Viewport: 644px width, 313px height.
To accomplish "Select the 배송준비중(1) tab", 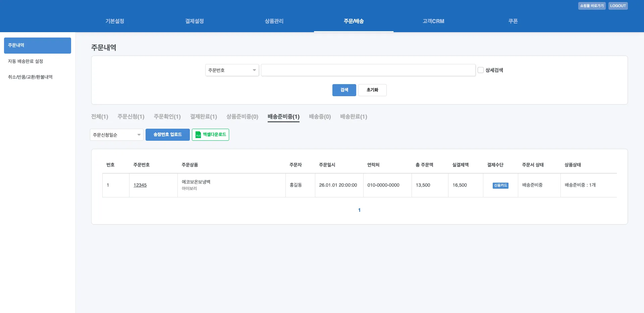I will coord(283,117).
